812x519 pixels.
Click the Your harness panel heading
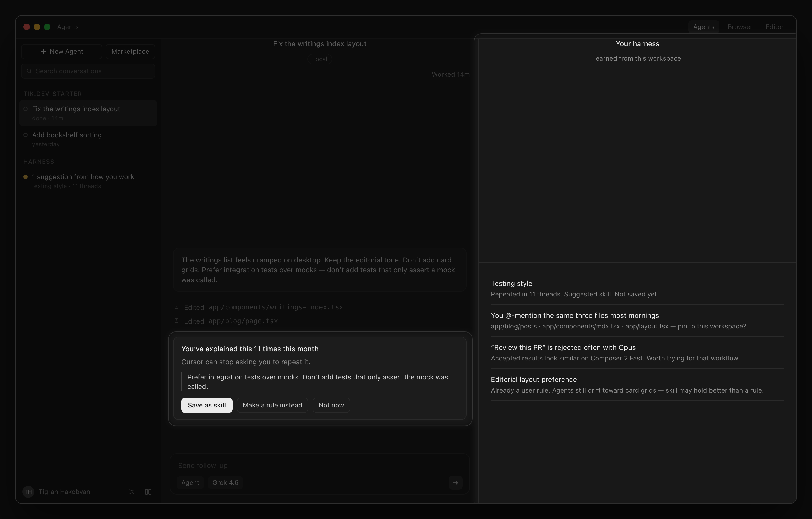pyautogui.click(x=637, y=44)
